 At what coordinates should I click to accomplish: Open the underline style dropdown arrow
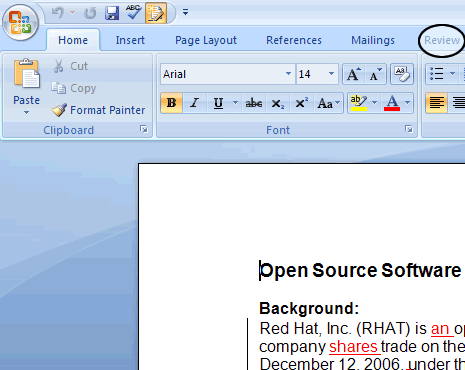[235, 103]
